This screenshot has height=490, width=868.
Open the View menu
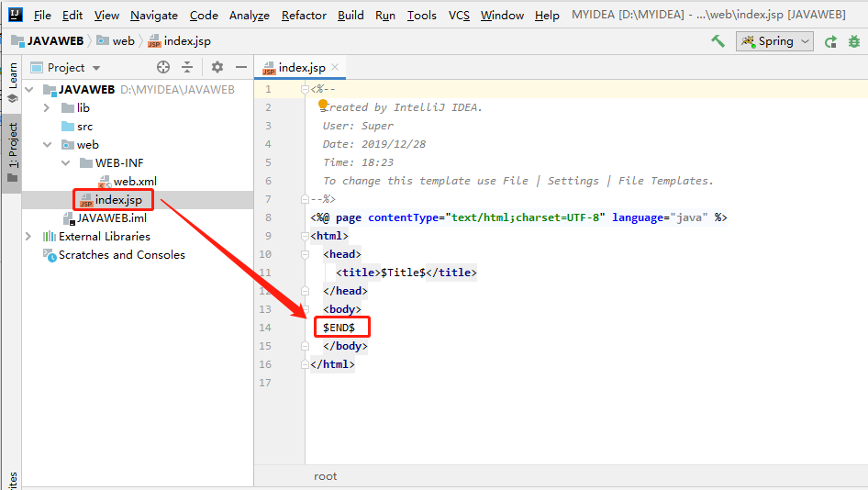click(106, 16)
